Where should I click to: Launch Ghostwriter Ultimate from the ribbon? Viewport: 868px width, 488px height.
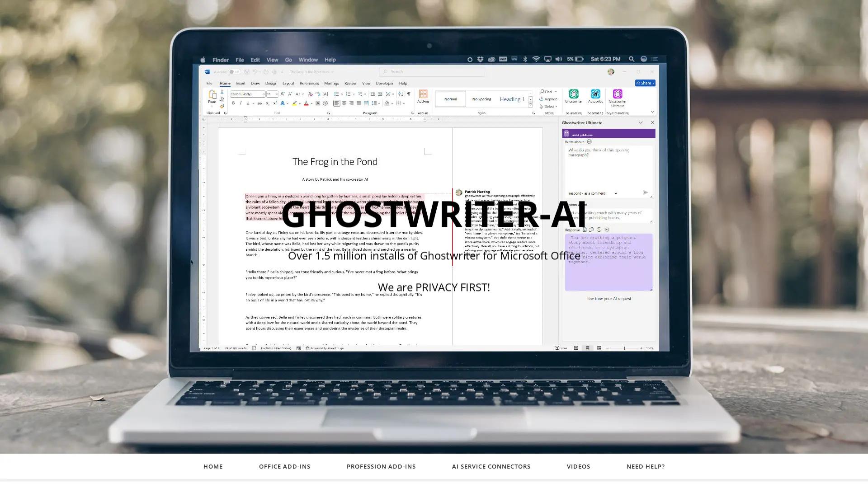point(618,95)
